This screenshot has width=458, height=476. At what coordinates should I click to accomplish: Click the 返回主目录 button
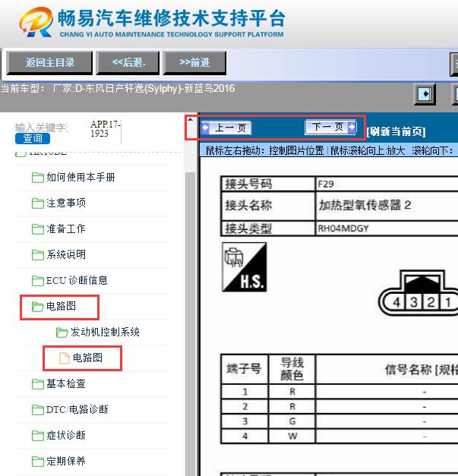click(49, 62)
